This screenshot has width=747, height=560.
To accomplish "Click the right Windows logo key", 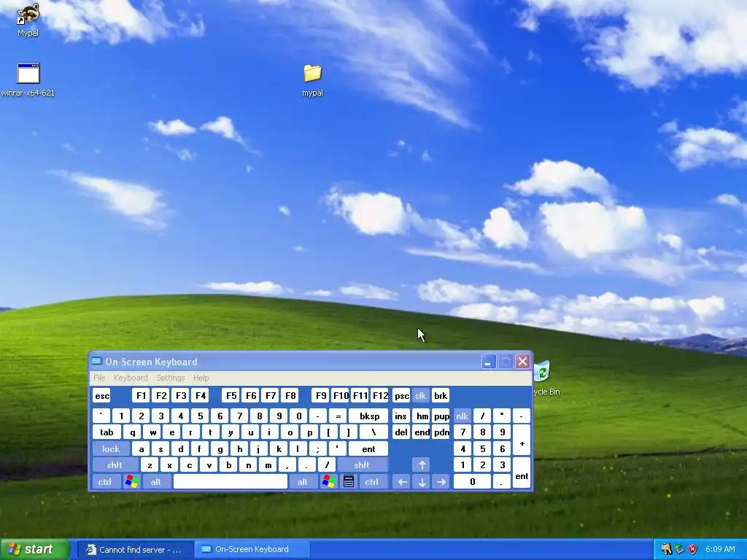I will tap(329, 481).
